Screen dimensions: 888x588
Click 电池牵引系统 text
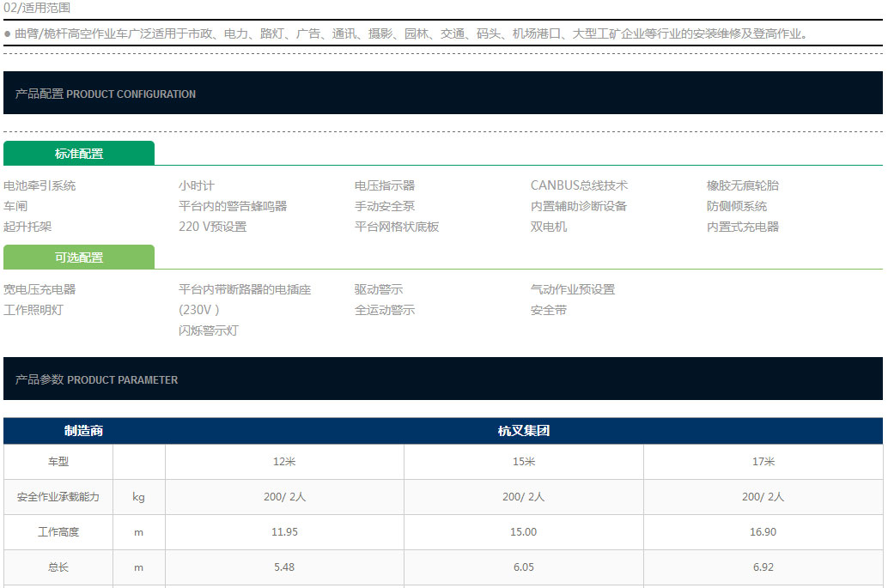coord(40,185)
